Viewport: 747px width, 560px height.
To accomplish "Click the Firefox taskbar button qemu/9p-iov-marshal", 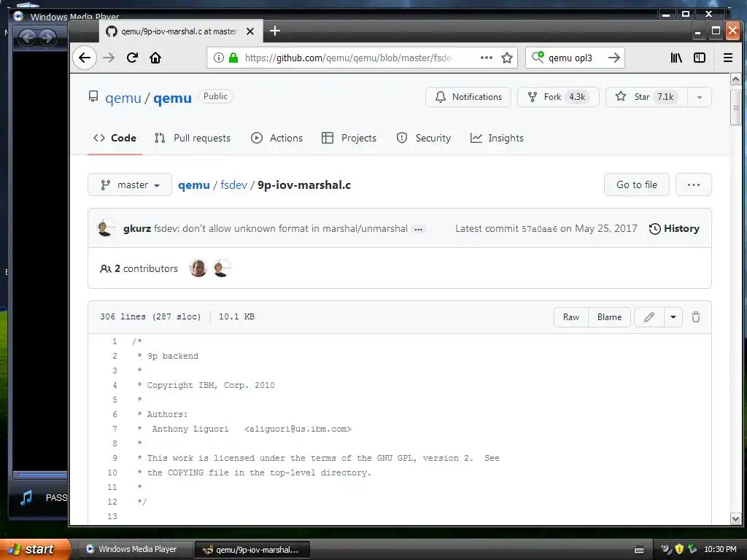I will click(252, 550).
